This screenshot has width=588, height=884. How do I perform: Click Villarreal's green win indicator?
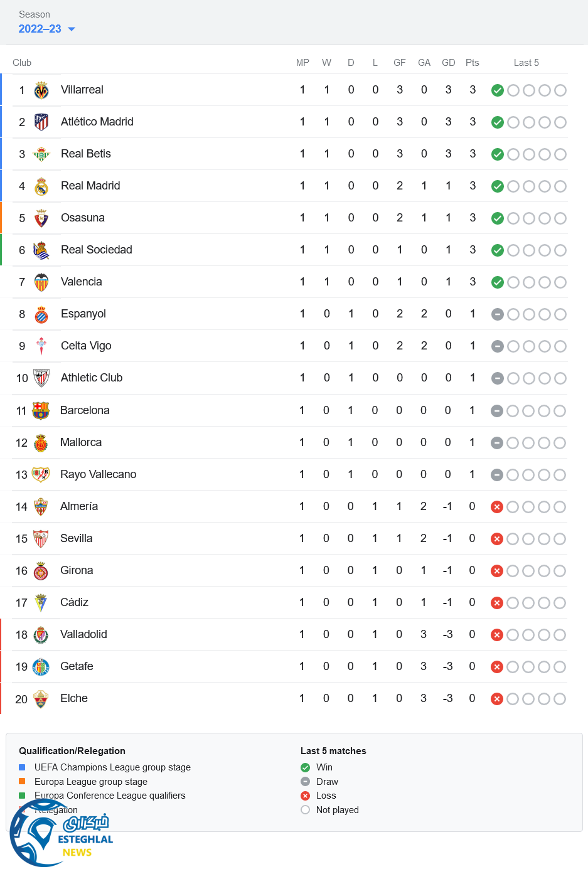pyautogui.click(x=498, y=90)
